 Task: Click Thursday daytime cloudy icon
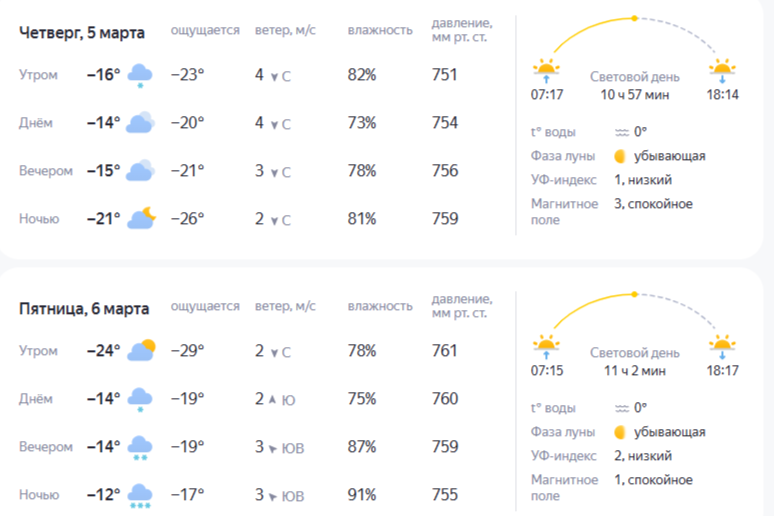(x=140, y=123)
